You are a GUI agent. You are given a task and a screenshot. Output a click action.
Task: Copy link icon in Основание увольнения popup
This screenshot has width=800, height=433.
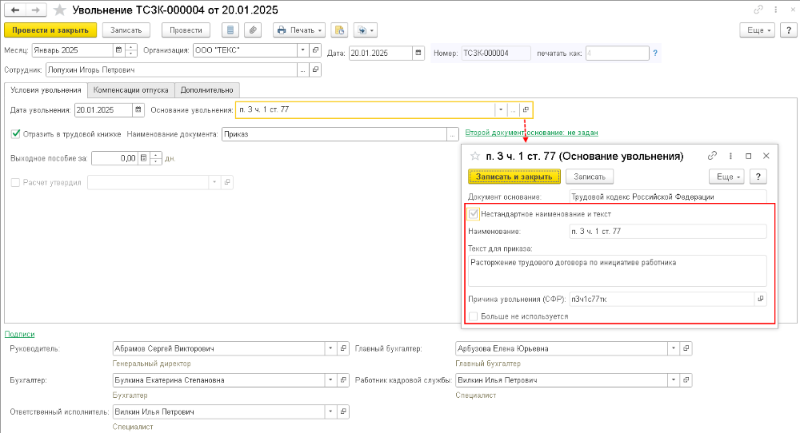click(712, 156)
